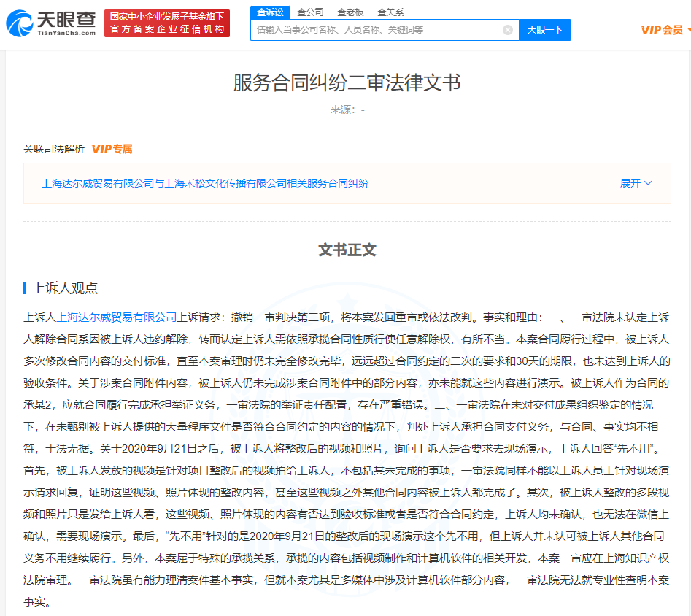Image resolution: width=691 pixels, height=616 pixels.
Task: Open 上海达尔威贸易有限公司 link in appellant paragraph
Action: [117, 317]
